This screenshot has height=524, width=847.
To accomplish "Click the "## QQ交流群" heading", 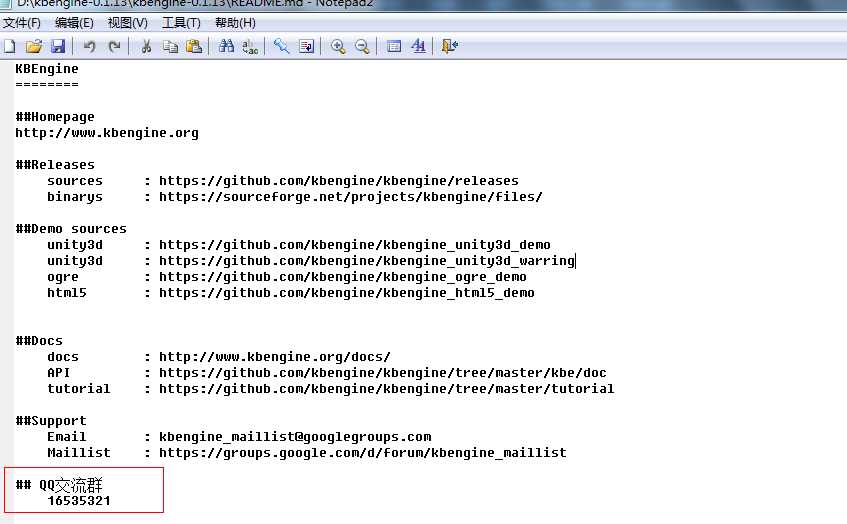I will [59, 485].
